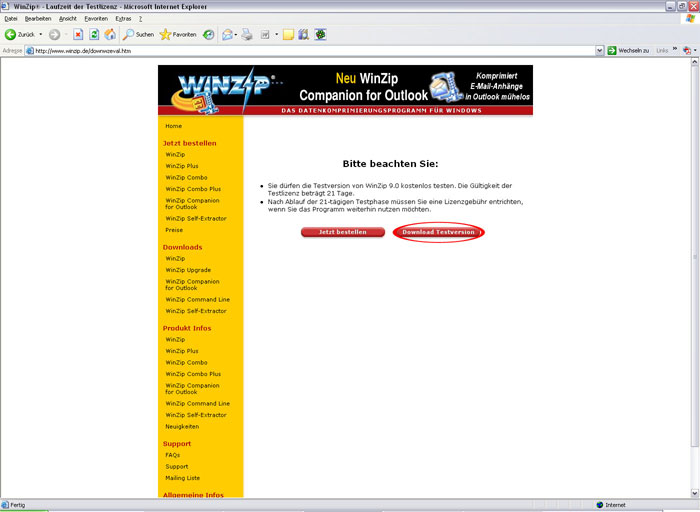
Task: Click into the address URL field
Action: click(314, 51)
